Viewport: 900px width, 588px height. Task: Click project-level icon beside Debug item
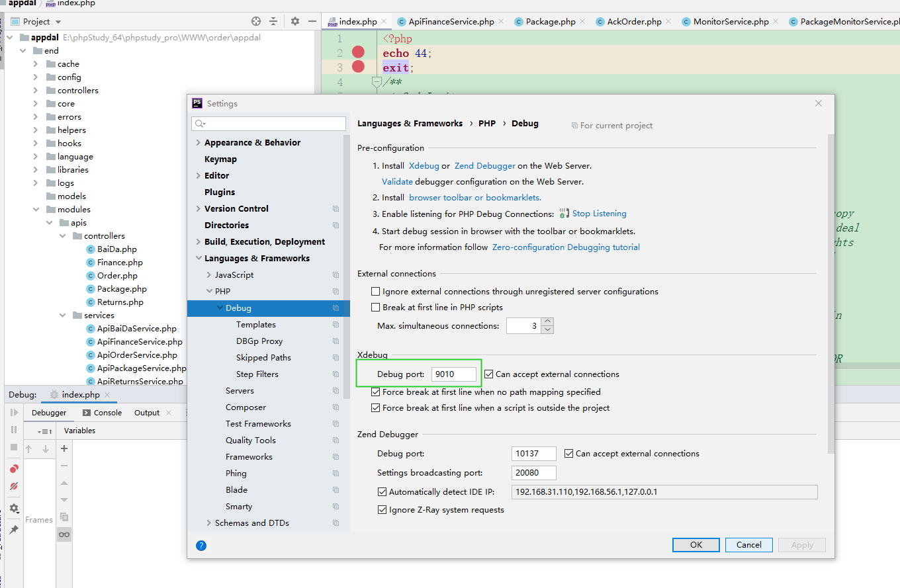point(336,308)
